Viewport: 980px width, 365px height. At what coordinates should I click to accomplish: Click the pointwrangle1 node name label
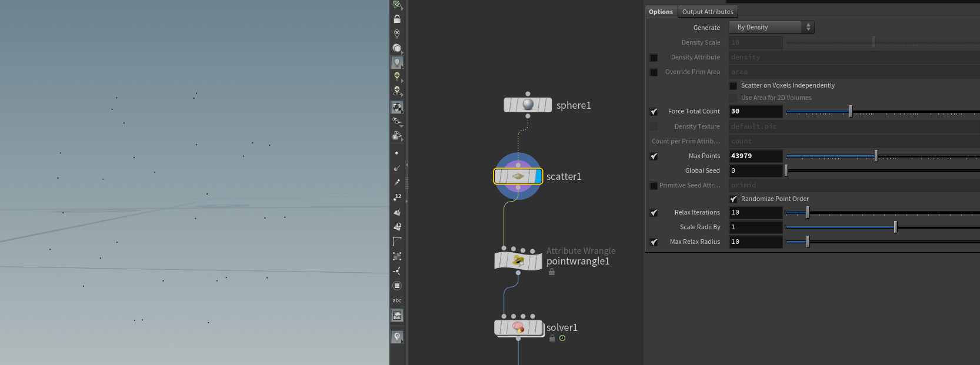pyautogui.click(x=578, y=261)
